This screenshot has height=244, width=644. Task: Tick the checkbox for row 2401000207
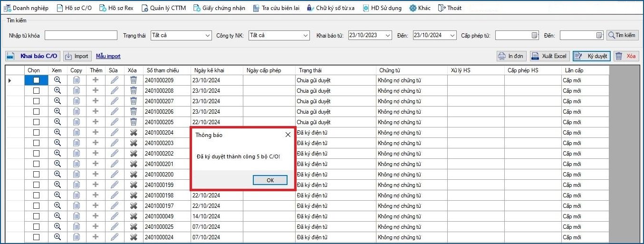36,101
